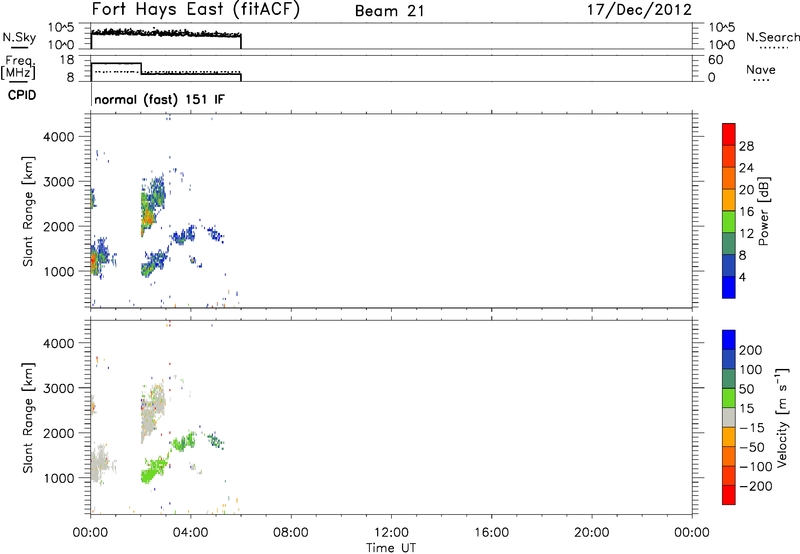Click the 'normal (fast) 151 IF' text
Screen dimensions: 800x554
click(159, 99)
